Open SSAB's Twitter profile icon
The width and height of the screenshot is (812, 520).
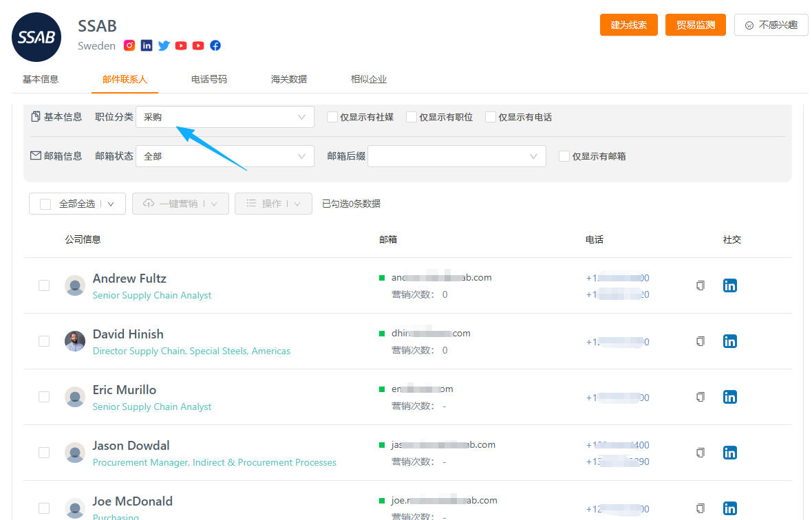164,45
